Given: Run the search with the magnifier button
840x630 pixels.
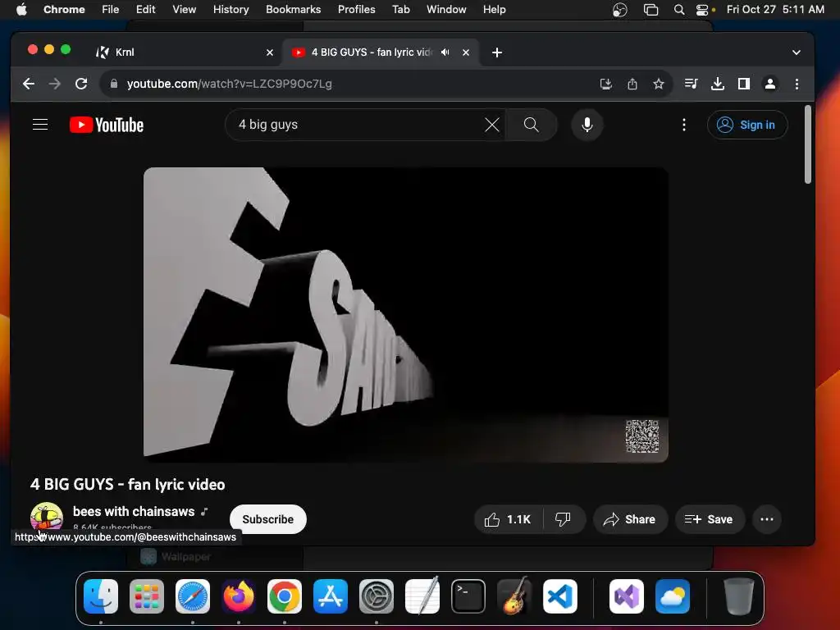Looking at the screenshot, I should click(531, 125).
